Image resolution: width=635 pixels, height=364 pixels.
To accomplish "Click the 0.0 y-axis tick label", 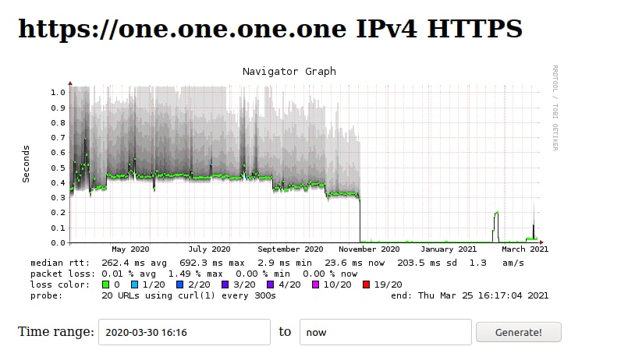I will click(58, 242).
